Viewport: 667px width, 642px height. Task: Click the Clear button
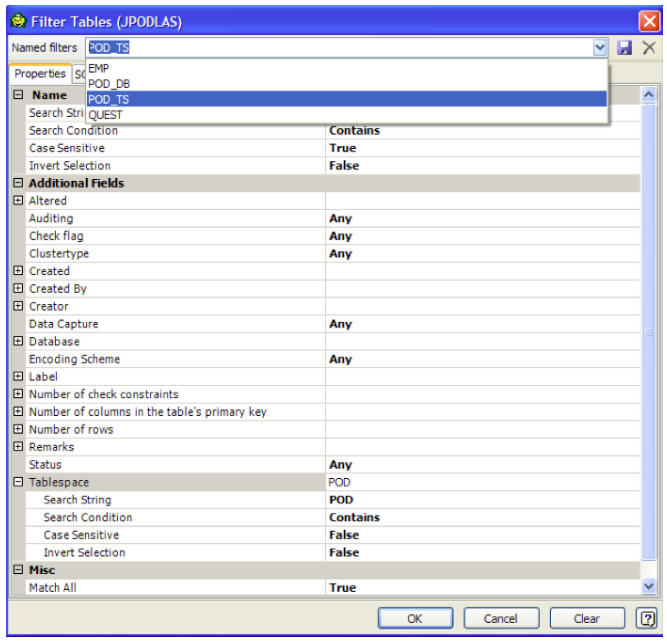point(587,618)
